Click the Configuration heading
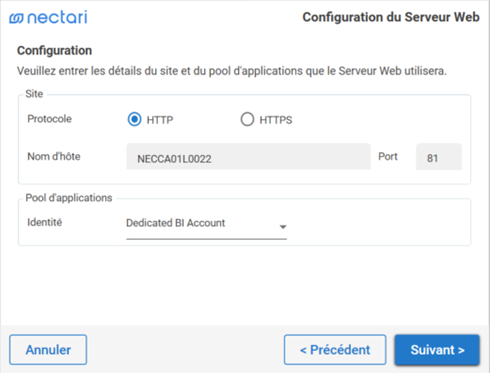 coord(55,51)
